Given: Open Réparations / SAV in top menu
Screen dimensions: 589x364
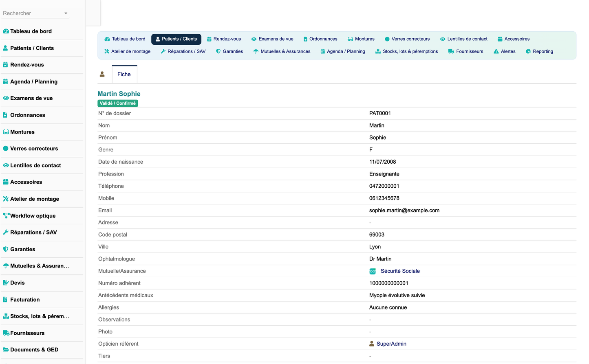Looking at the screenshot, I should click(x=183, y=51).
